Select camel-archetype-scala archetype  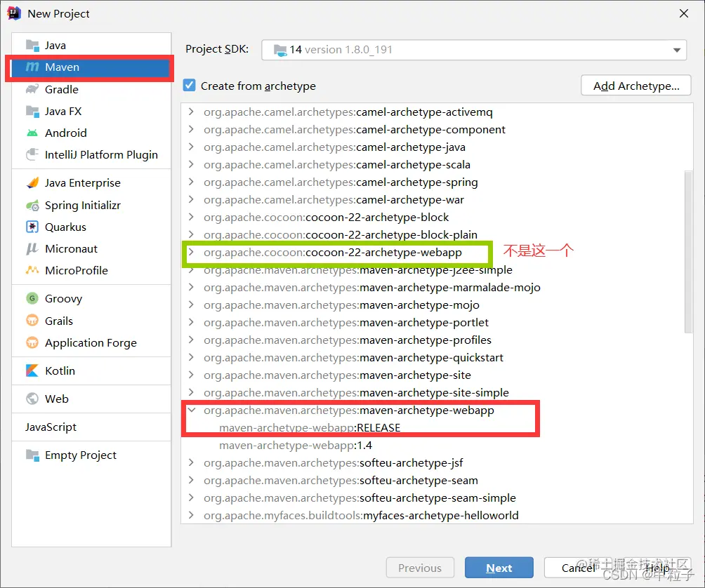[x=337, y=164]
